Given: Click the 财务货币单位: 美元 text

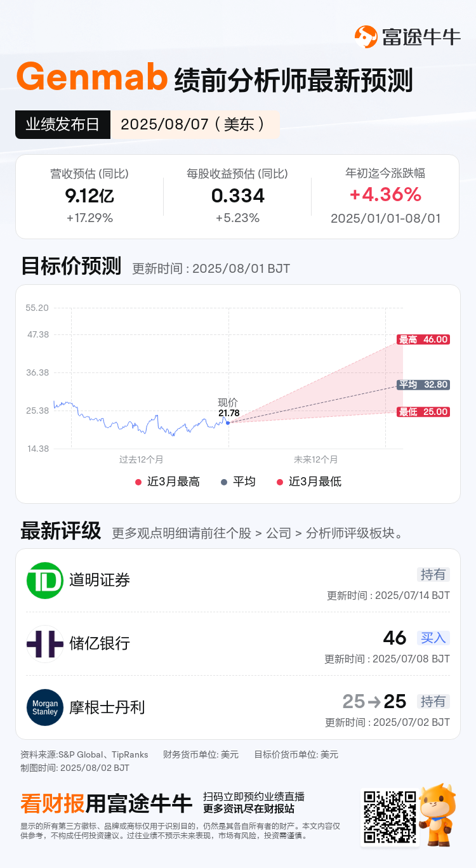Looking at the screenshot, I should point(201,754).
